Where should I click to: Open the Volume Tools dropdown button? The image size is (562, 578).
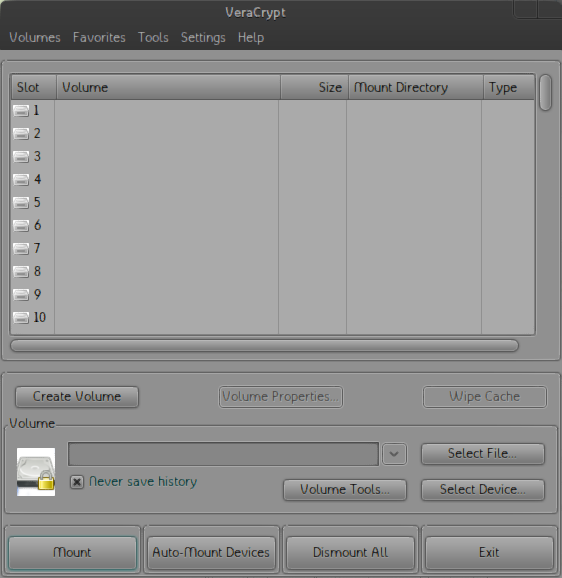(x=345, y=490)
